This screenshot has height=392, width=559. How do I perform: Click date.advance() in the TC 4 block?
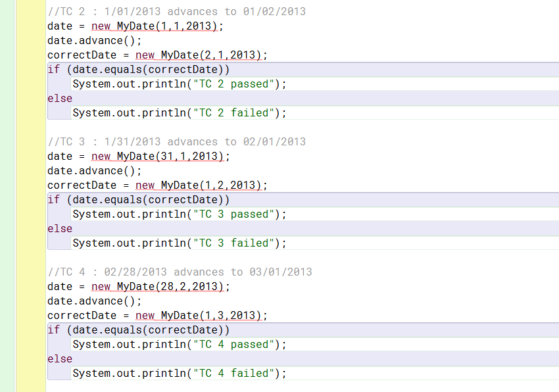click(x=85, y=301)
